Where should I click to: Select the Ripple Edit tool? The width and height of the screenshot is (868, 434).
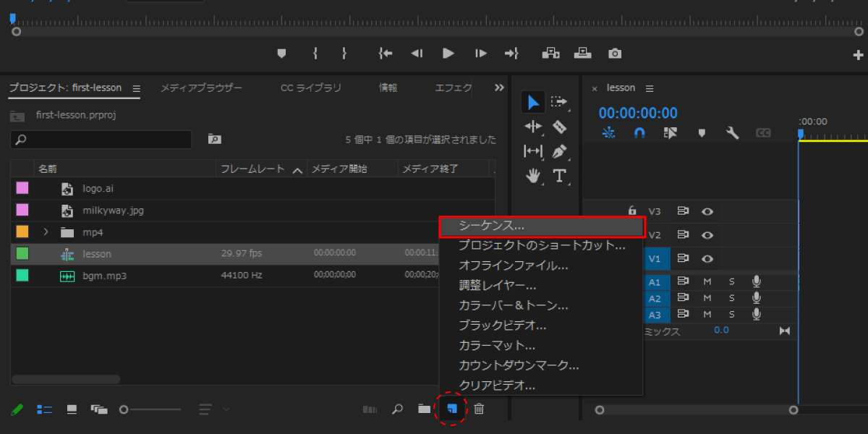pos(533,127)
